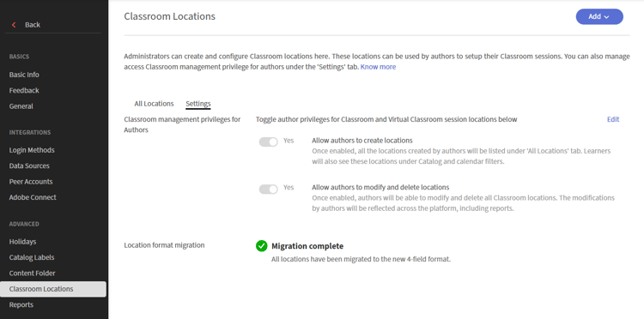The image size is (644, 319).
Task: Open Data Sources in sidebar
Action: click(29, 166)
